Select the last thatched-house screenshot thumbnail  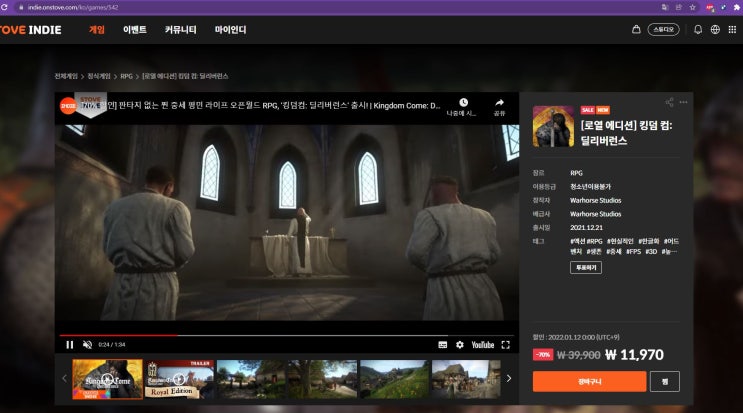coord(466,379)
